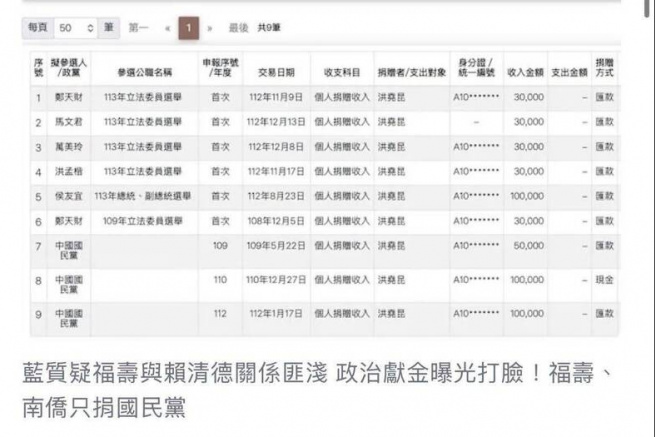Screen dimensions: 655x437
Task: Select candidate 馬文君 in row 2
Action: [x=69, y=122]
